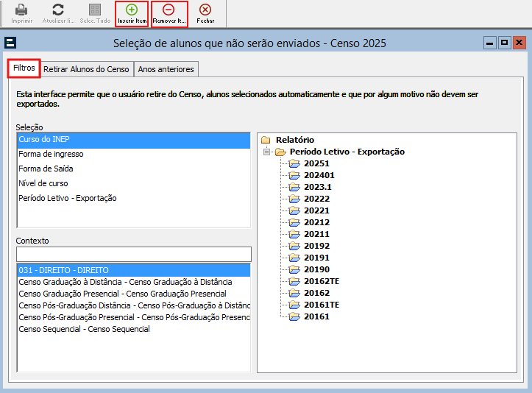Select the 20162TE period label

click(x=322, y=281)
